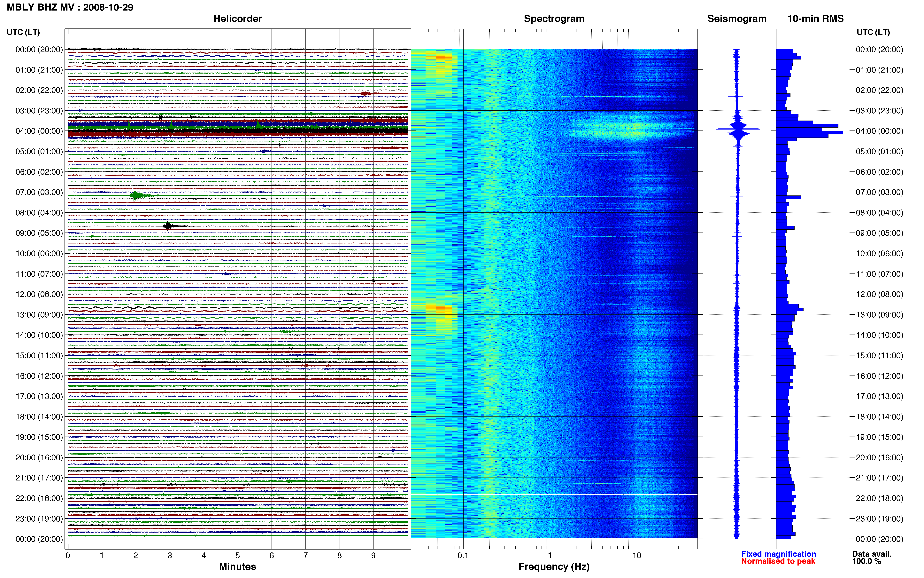The height and width of the screenshot is (578, 924).
Task: Click RMS-side time label "18:00 (14:00)"
Action: pos(879,417)
